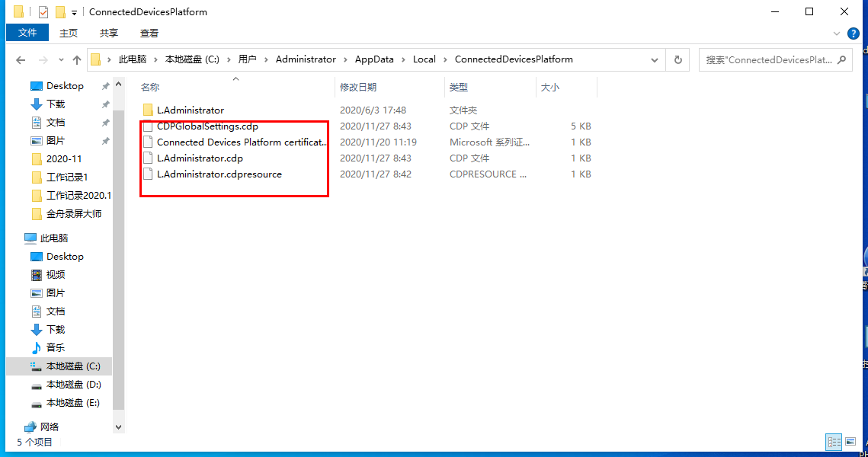This screenshot has width=868, height=457.
Task: Select Local in the address breadcrumb
Action: click(424, 59)
